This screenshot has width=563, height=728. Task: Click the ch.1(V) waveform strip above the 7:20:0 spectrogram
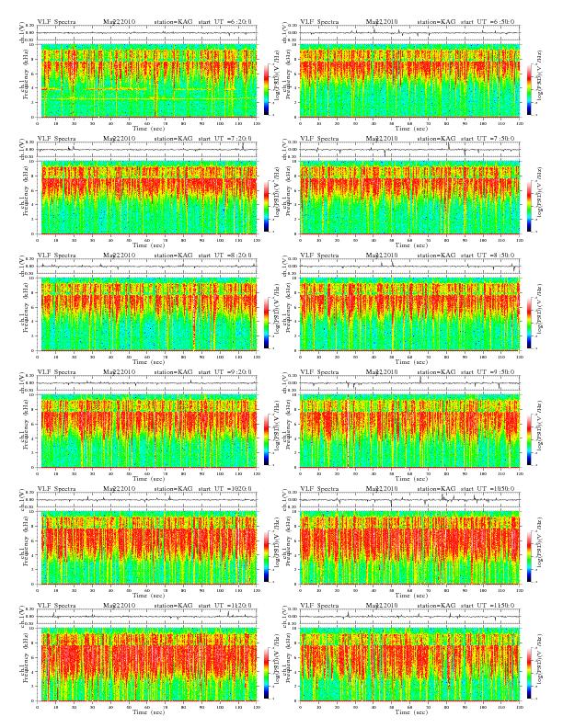click(x=147, y=150)
